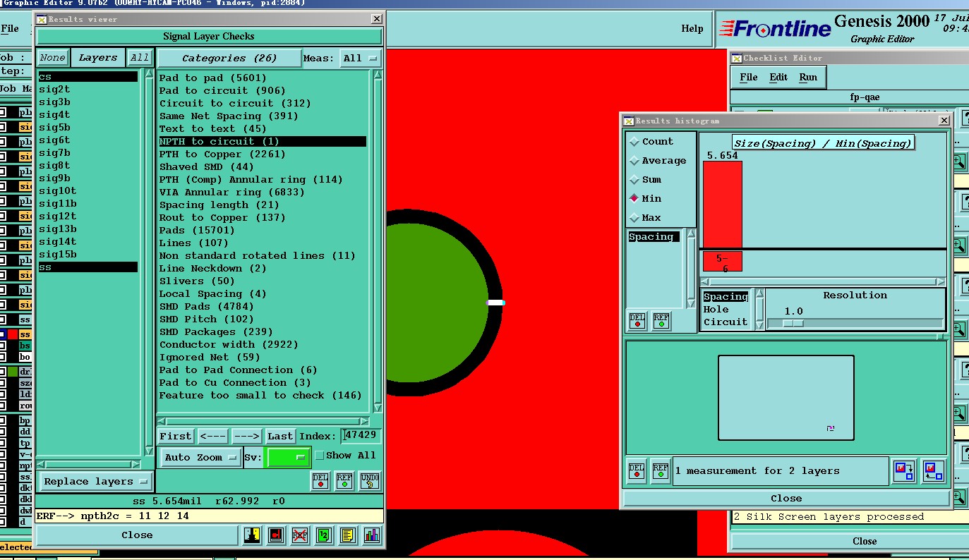Go to previous result with <--- button

point(212,437)
